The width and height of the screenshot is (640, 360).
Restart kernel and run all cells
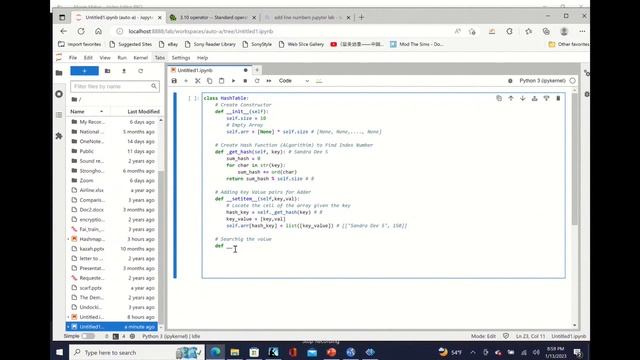coord(269,81)
